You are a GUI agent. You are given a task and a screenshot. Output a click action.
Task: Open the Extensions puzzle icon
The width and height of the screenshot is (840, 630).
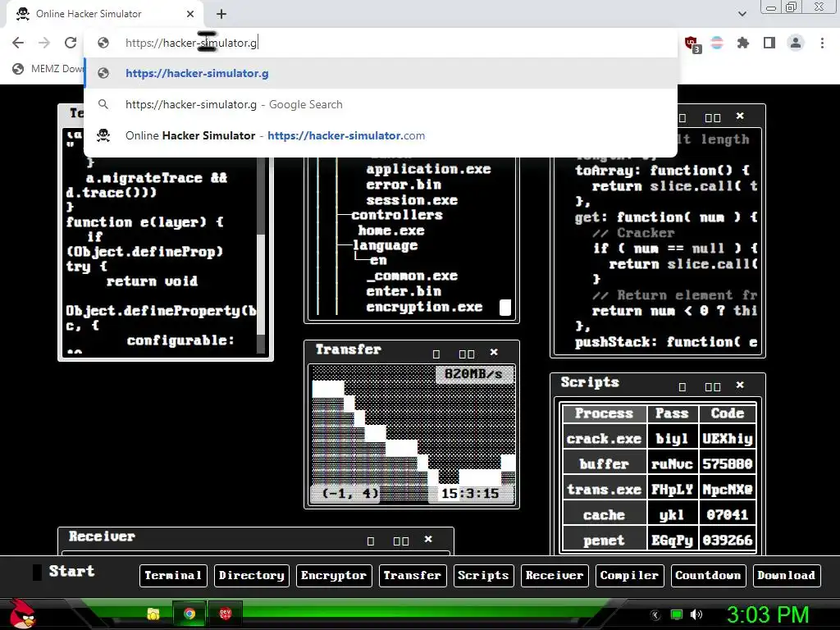point(743,43)
